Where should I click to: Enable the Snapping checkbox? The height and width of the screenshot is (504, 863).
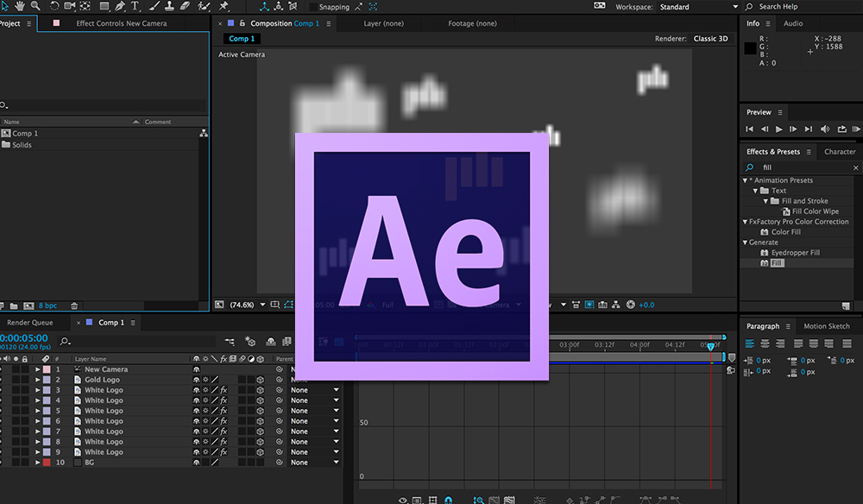pos(312,7)
